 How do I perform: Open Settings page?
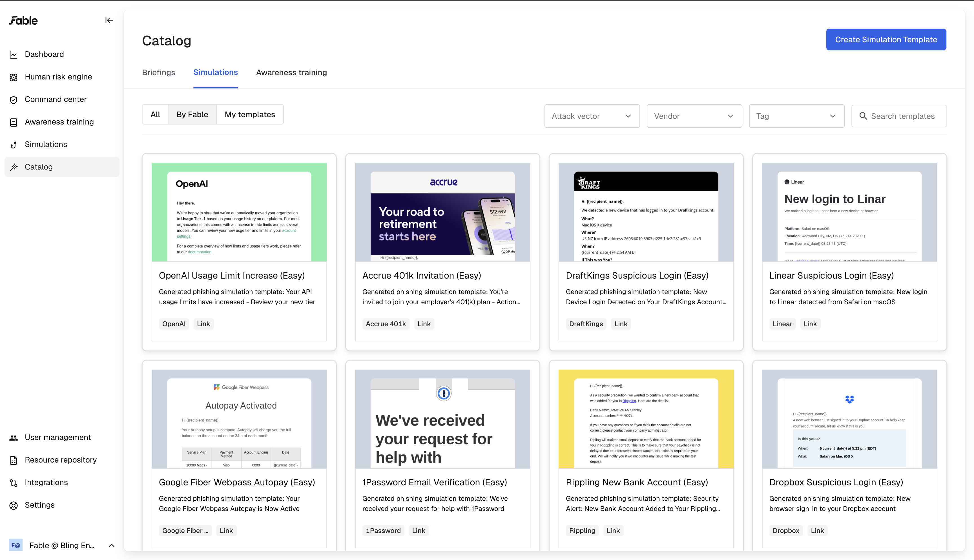(x=40, y=505)
